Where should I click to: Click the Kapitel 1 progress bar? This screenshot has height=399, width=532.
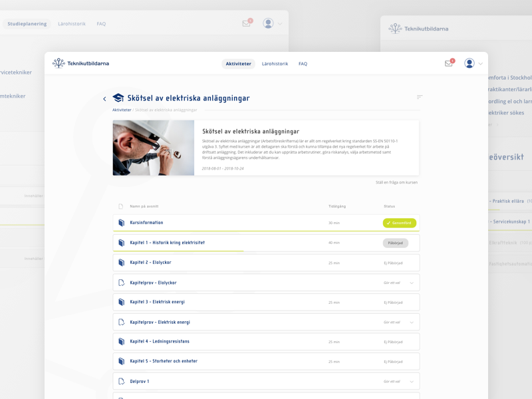[178, 251]
